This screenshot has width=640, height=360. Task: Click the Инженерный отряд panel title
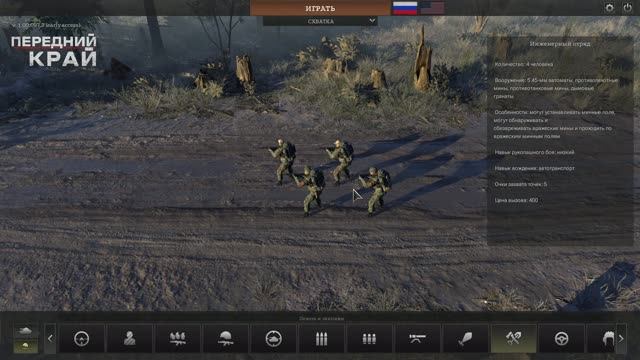click(x=560, y=44)
